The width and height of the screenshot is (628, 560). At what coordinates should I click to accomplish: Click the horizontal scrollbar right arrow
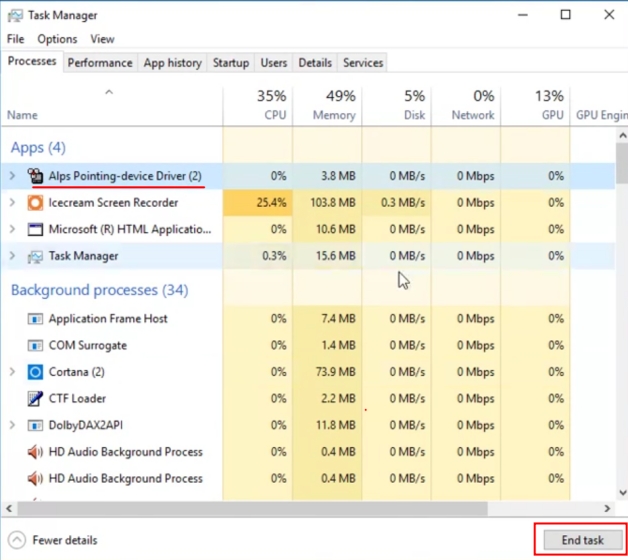coord(608,508)
